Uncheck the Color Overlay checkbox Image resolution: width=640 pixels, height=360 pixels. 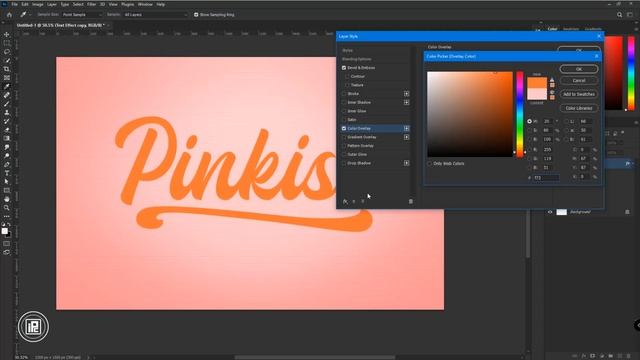344,129
